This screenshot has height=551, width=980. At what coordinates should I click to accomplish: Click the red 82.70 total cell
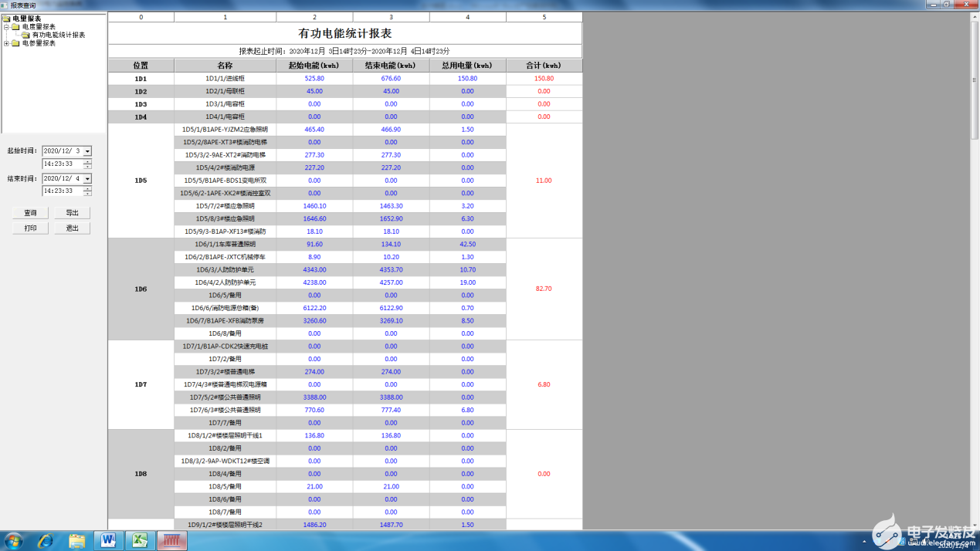tap(544, 289)
